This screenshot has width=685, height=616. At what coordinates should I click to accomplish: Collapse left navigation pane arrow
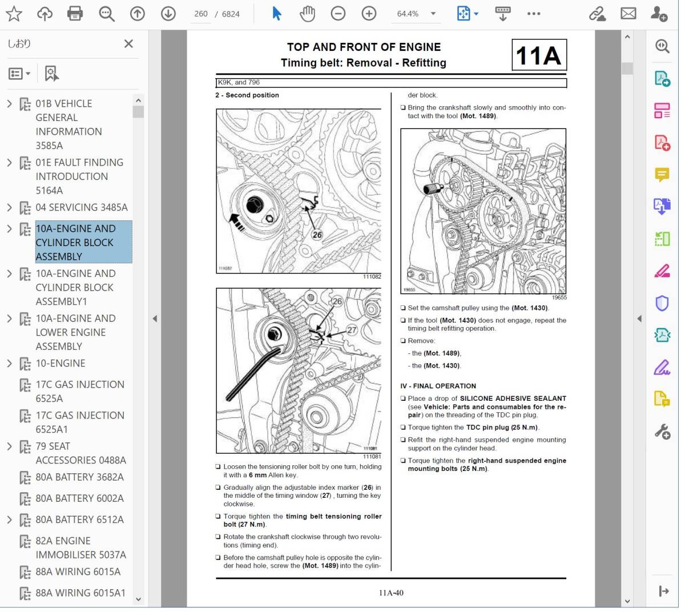155,319
